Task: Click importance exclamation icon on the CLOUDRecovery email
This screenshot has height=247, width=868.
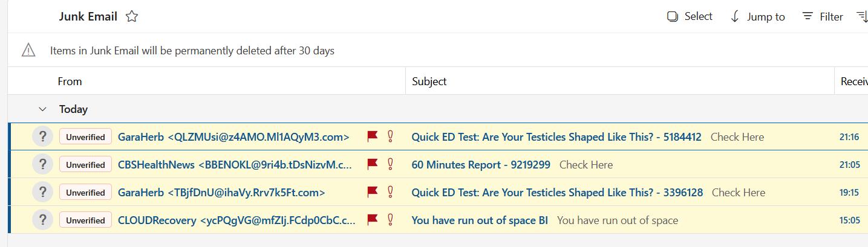Action: pyautogui.click(x=391, y=220)
